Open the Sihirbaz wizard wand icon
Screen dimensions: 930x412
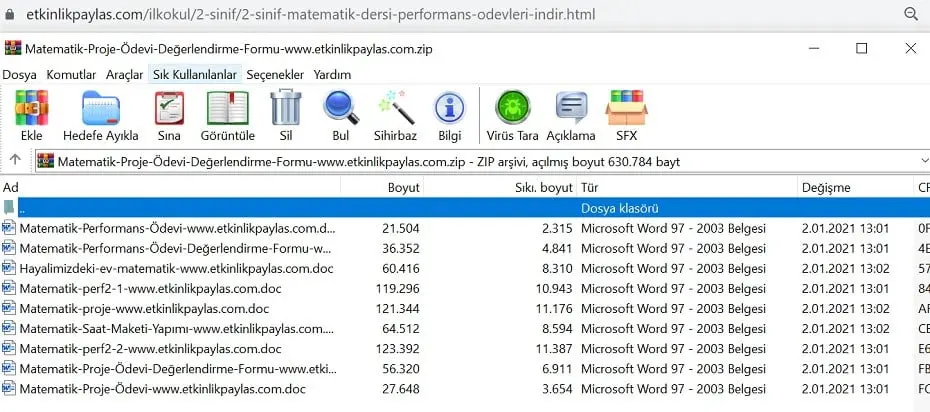(x=396, y=107)
